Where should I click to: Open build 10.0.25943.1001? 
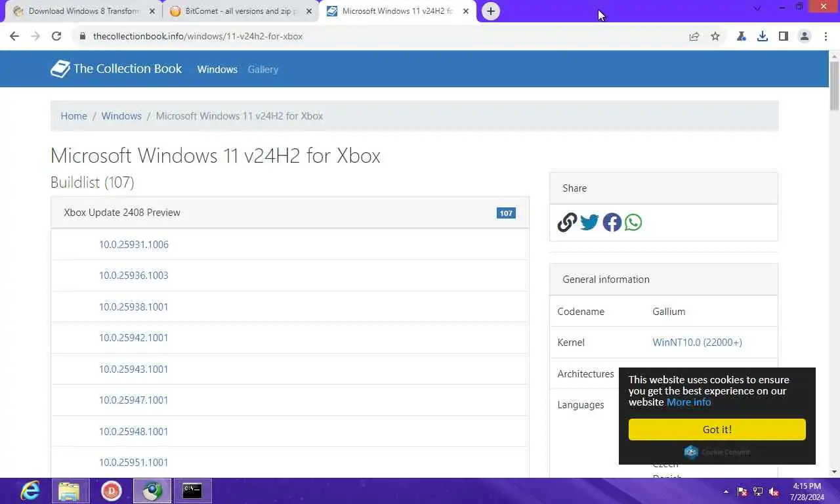click(134, 369)
